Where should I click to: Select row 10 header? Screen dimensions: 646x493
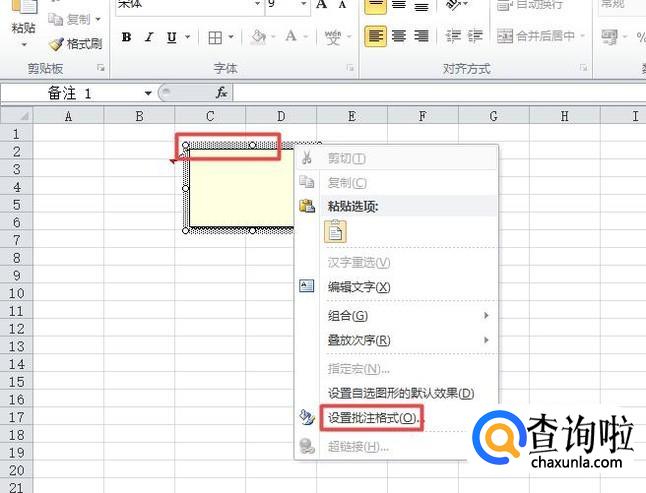[16, 293]
